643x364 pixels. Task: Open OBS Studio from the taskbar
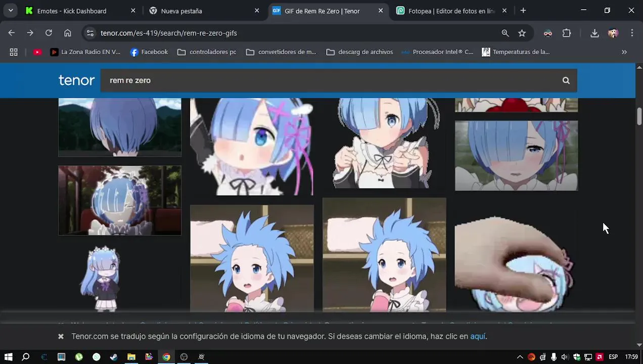point(184,357)
